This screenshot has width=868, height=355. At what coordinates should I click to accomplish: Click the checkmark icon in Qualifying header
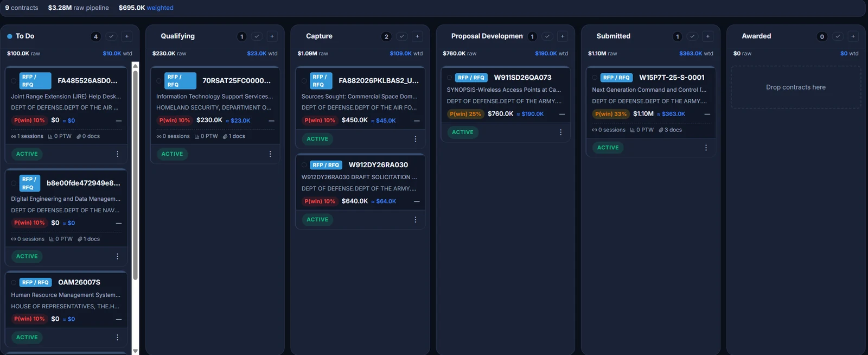257,36
